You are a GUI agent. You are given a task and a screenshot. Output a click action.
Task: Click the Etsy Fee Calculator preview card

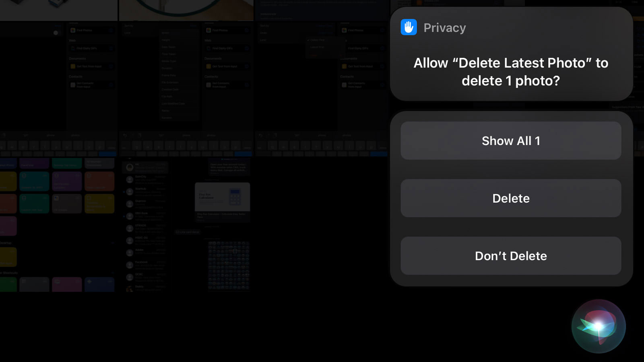(x=222, y=202)
